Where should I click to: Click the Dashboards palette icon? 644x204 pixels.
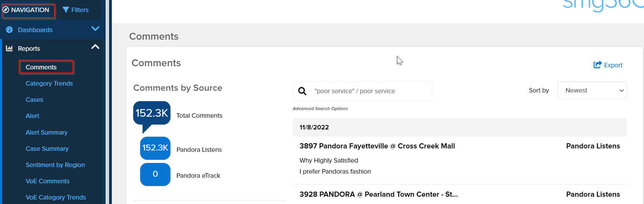pyautogui.click(x=9, y=30)
